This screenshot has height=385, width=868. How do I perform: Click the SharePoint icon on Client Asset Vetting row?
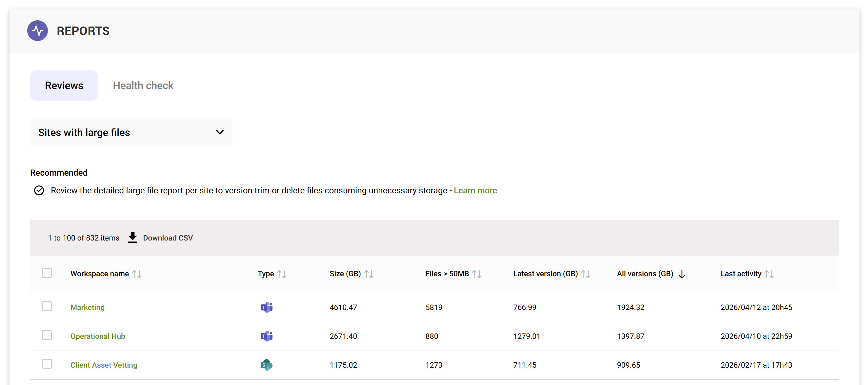coord(267,365)
